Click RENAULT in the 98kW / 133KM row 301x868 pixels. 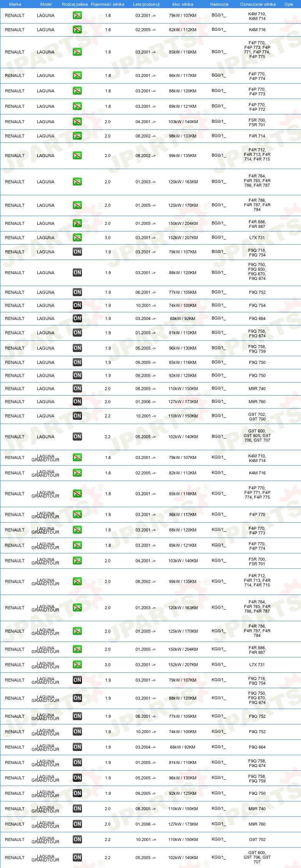15,136
